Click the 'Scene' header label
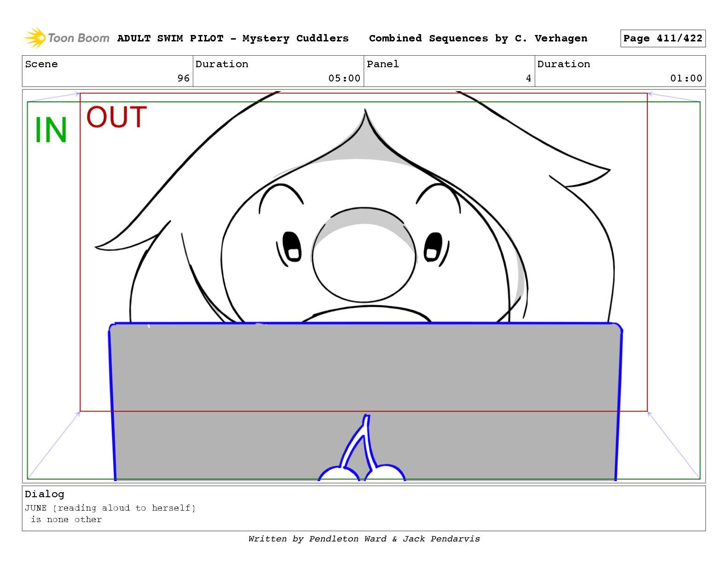728x564 pixels. click(x=41, y=64)
